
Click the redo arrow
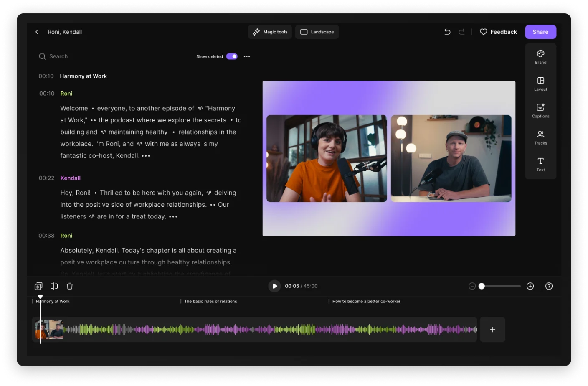point(461,32)
